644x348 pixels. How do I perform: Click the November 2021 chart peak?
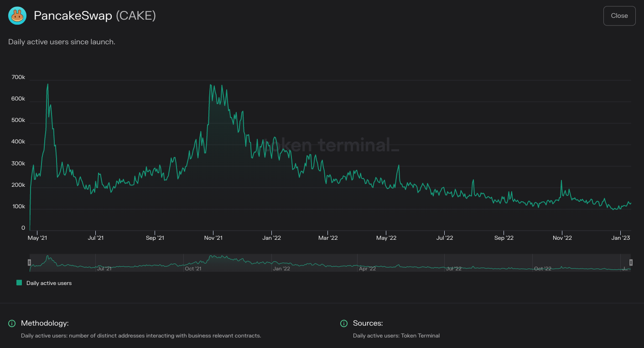(x=210, y=84)
